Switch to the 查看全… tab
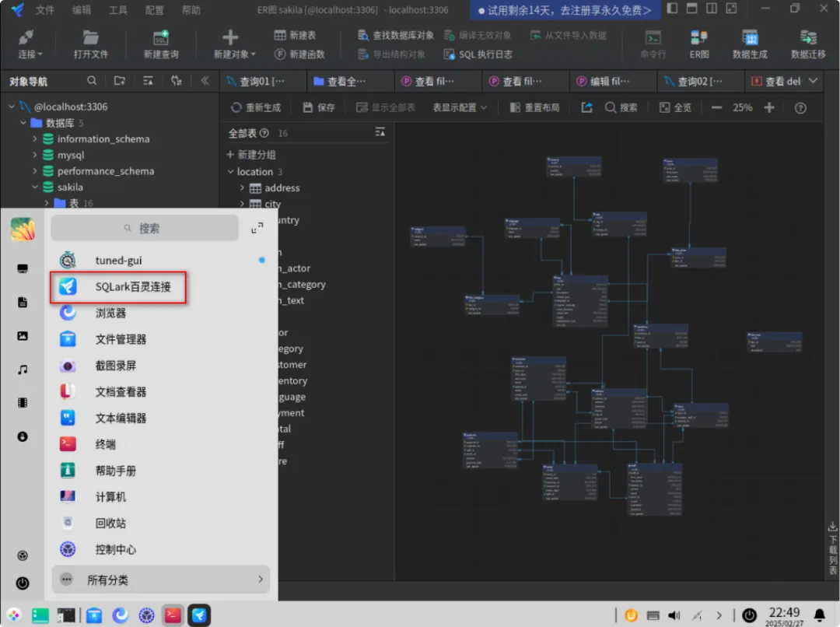The width and height of the screenshot is (840, 627). pos(350,82)
